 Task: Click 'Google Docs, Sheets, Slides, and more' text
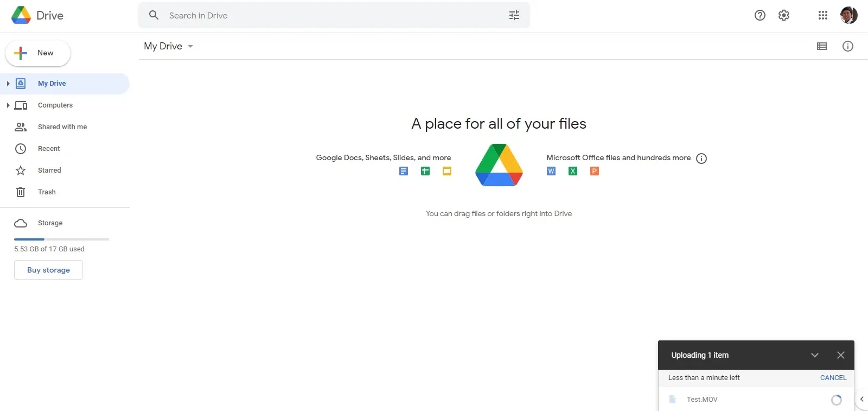pos(384,157)
